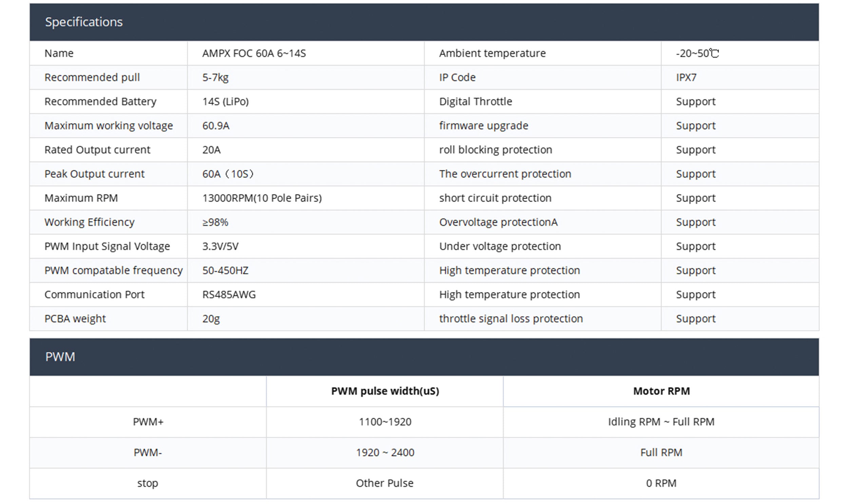
Task: Select the RS485AWG communication port value
Action: [229, 294]
